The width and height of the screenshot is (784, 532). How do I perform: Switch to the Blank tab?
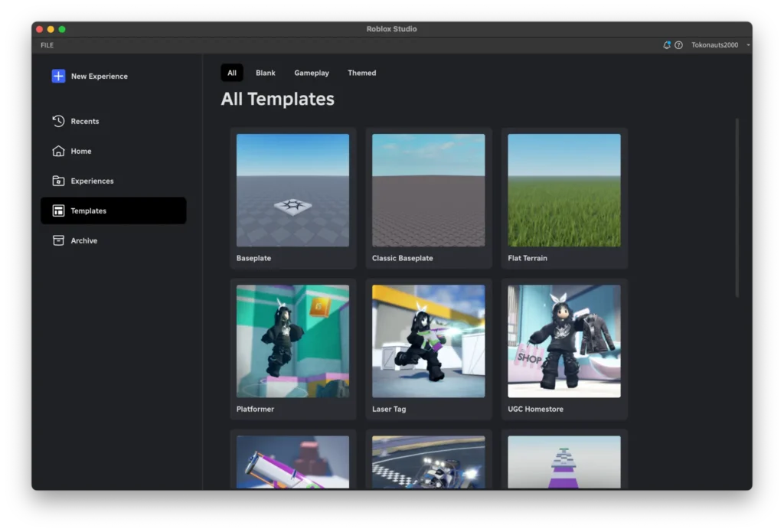pos(266,73)
